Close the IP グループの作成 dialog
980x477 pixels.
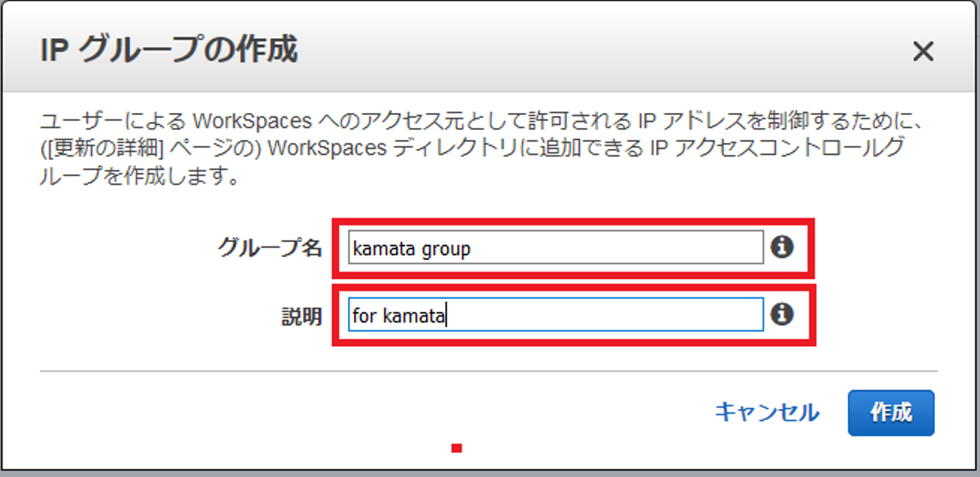click(x=922, y=52)
